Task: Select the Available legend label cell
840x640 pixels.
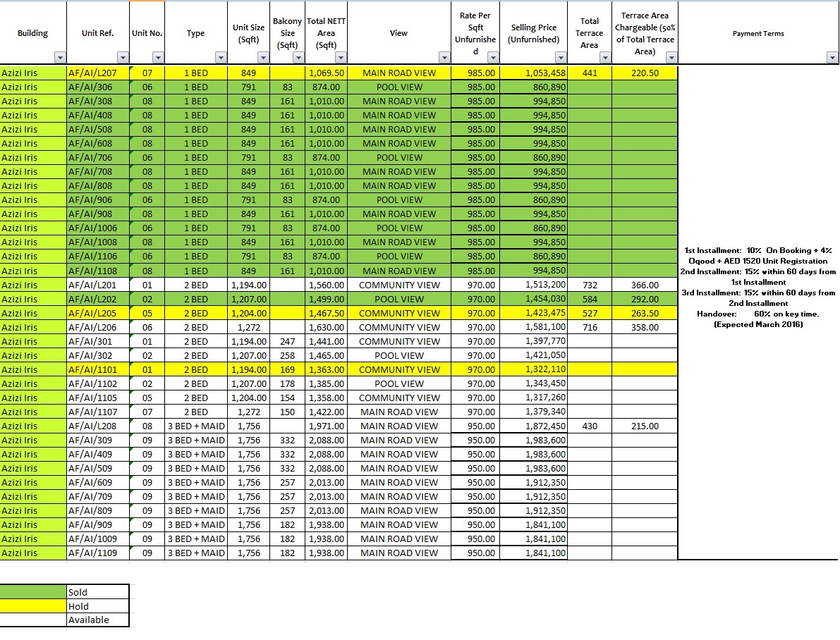Action: tap(98, 620)
